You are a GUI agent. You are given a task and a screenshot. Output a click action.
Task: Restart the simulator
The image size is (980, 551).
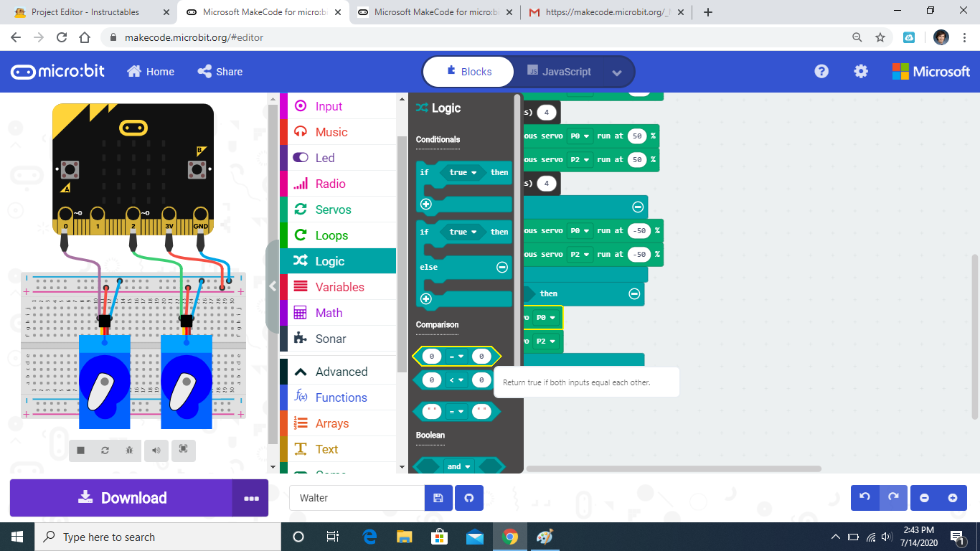(105, 450)
